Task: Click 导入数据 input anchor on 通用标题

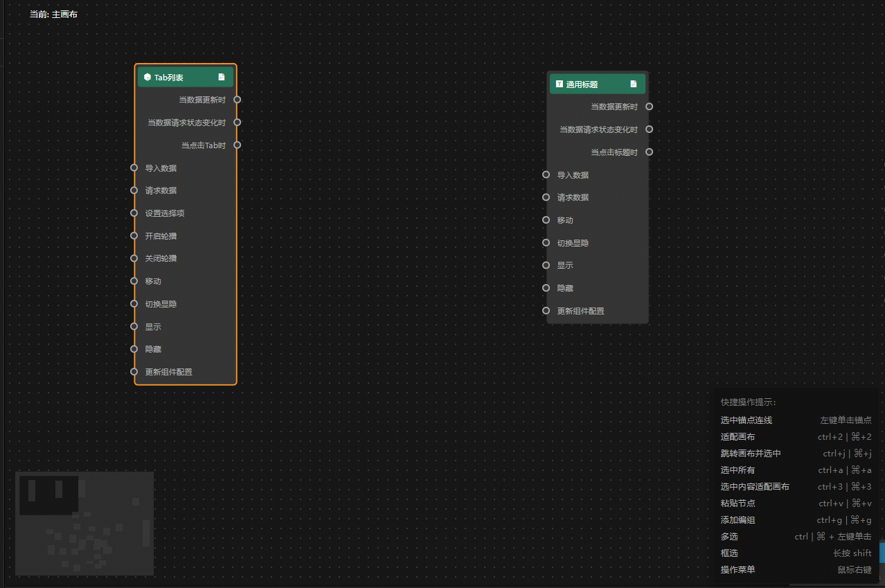Action: click(546, 175)
